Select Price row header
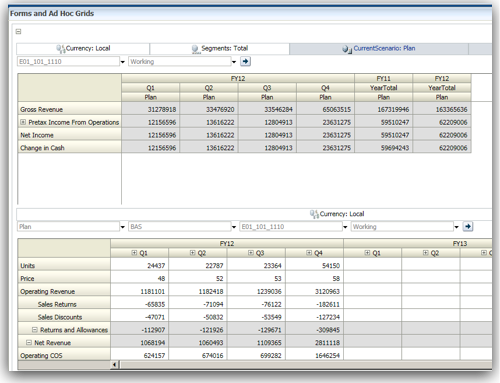 (64, 278)
